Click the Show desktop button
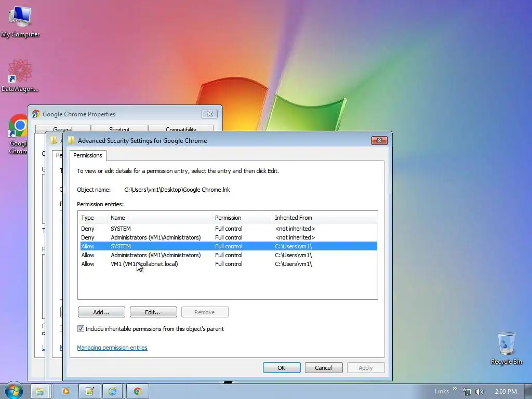 click(x=528, y=391)
